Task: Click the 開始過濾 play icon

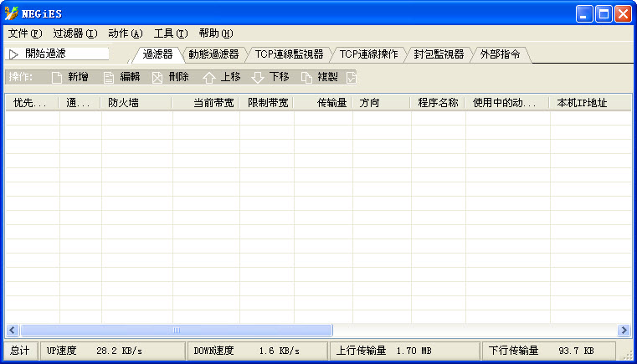Action: point(13,54)
